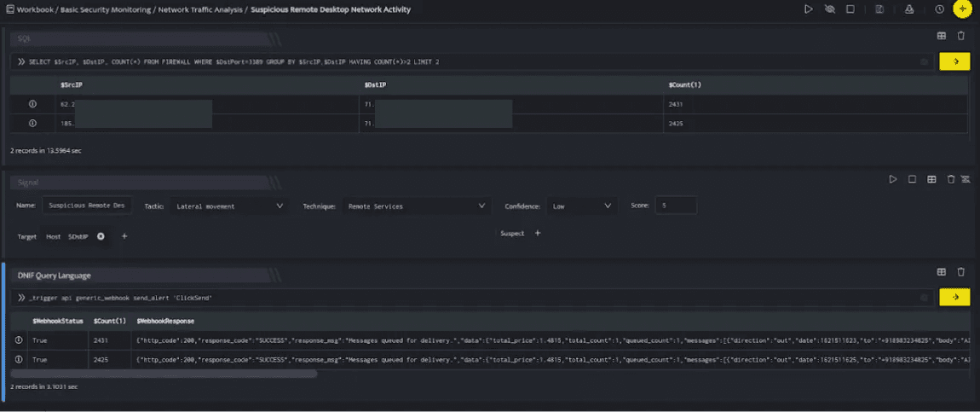Viewport: 980px width, 412px height.
Task: Execute the _trigger api query with yellow arrow
Action: click(x=955, y=298)
